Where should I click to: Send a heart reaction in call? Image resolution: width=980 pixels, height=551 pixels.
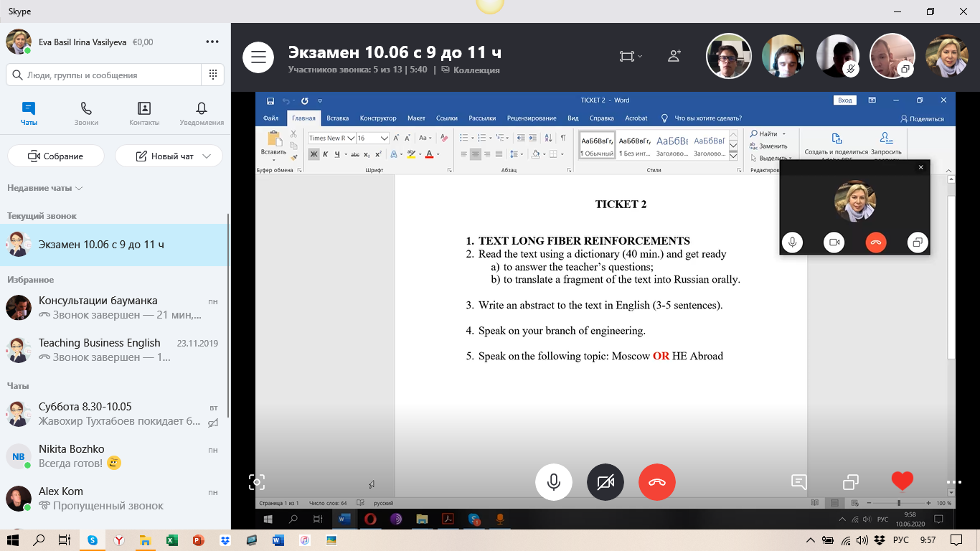tap(902, 481)
